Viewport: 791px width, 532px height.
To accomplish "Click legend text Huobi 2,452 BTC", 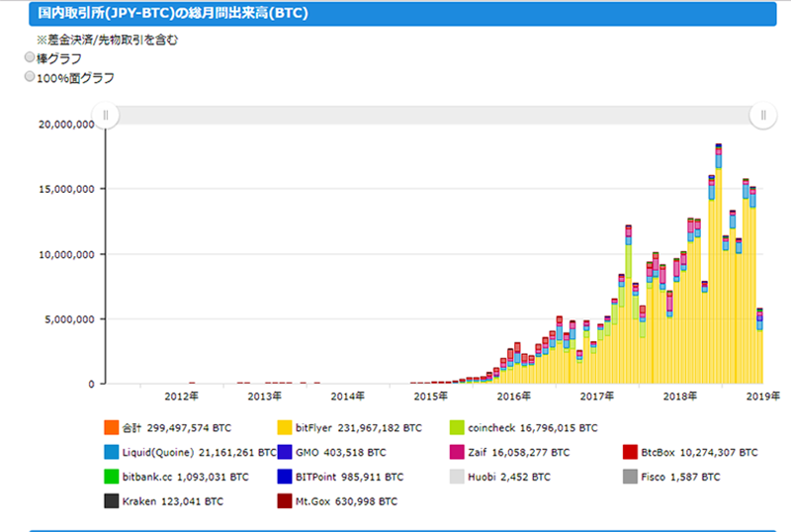I will (x=509, y=477).
